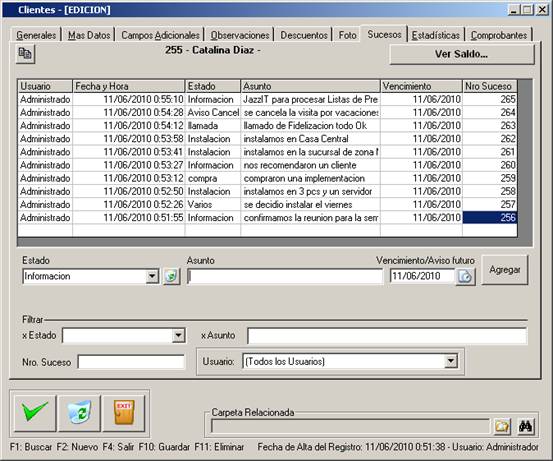Click the green checkmark save button

[x=35, y=413]
